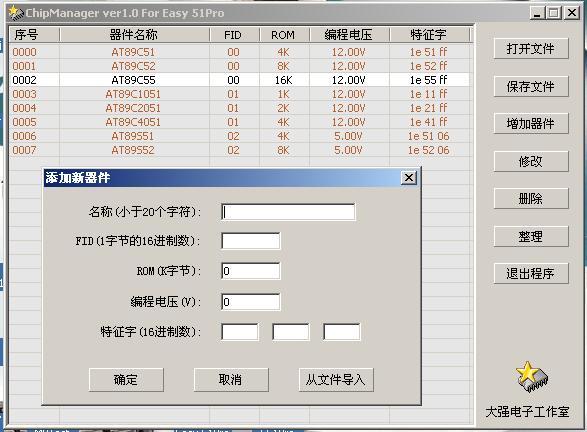
Task: Click the 退出程序 button
Action: point(531,273)
